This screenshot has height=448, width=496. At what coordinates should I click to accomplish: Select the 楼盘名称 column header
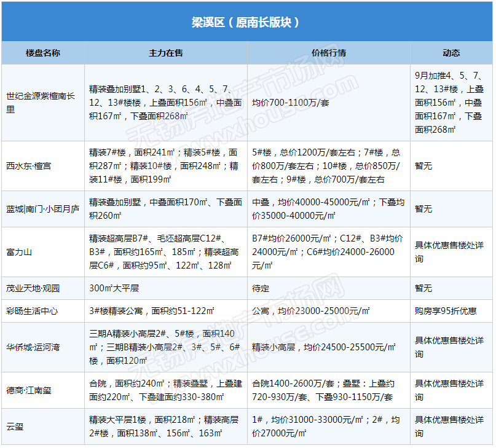43,53
